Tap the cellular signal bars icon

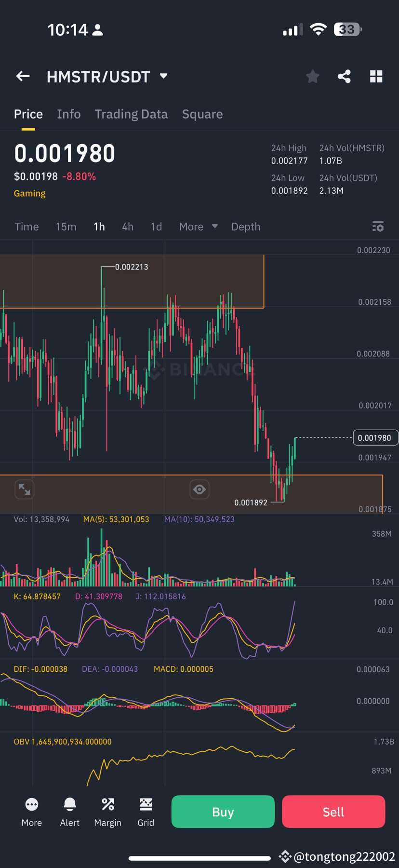click(x=293, y=30)
